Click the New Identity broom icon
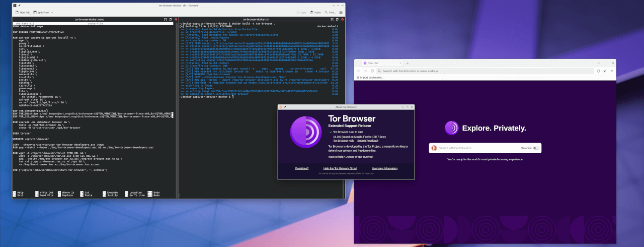Viewport: 644px width, 247px height. click(x=605, y=71)
